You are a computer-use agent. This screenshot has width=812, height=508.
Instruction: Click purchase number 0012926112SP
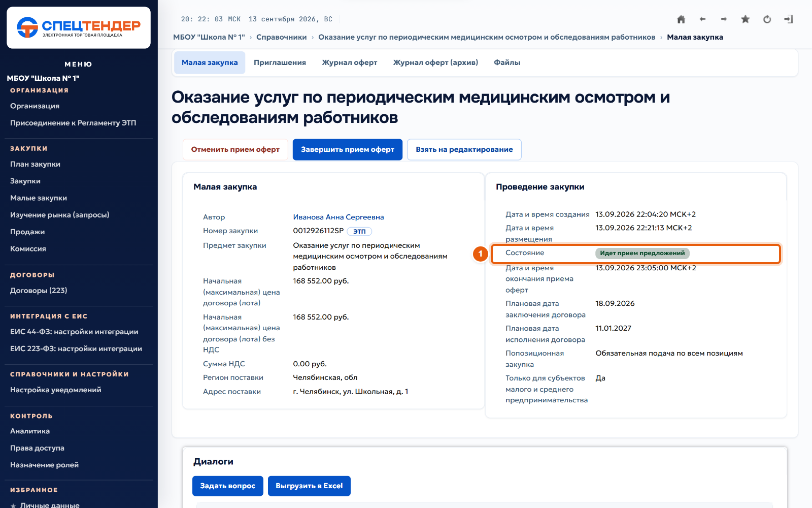(x=318, y=231)
